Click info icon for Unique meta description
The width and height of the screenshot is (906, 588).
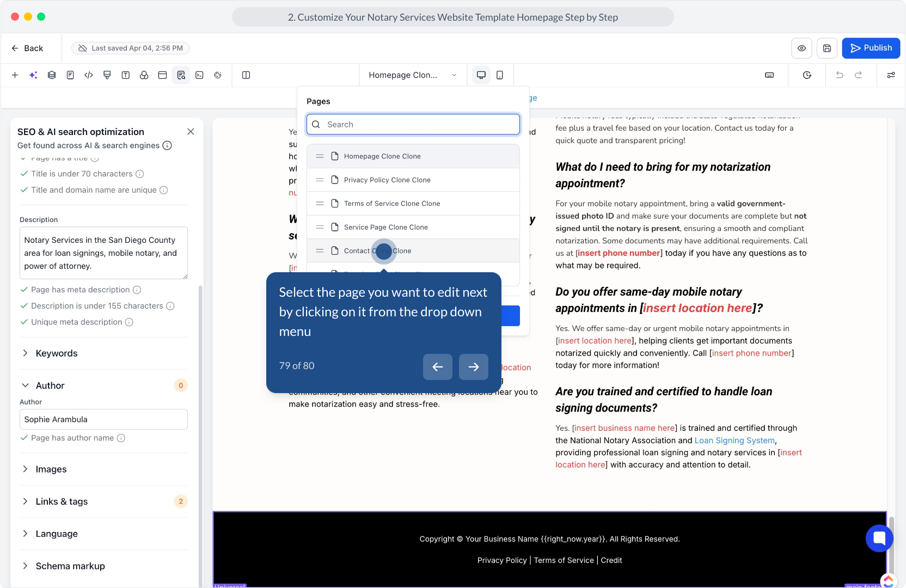pyautogui.click(x=129, y=322)
